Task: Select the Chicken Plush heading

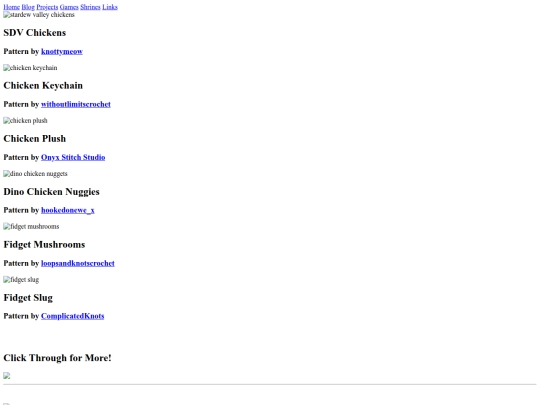Action: pyautogui.click(x=34, y=138)
